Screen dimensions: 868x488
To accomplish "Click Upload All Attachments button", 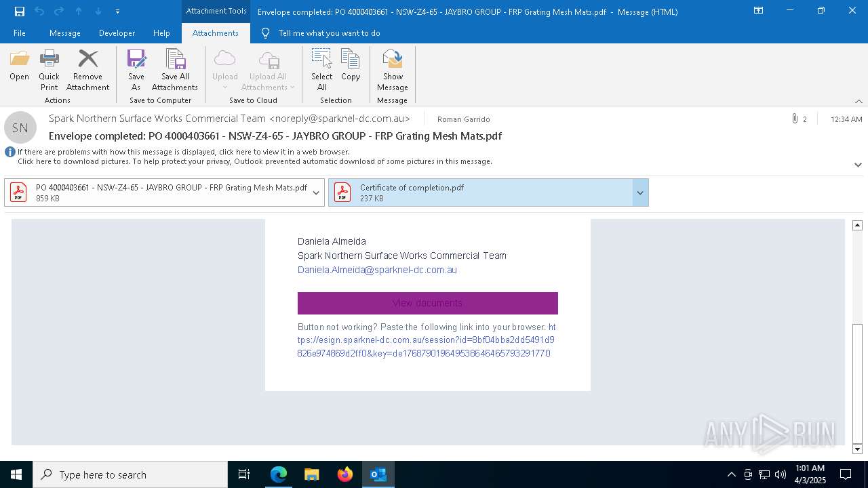I will [x=268, y=70].
